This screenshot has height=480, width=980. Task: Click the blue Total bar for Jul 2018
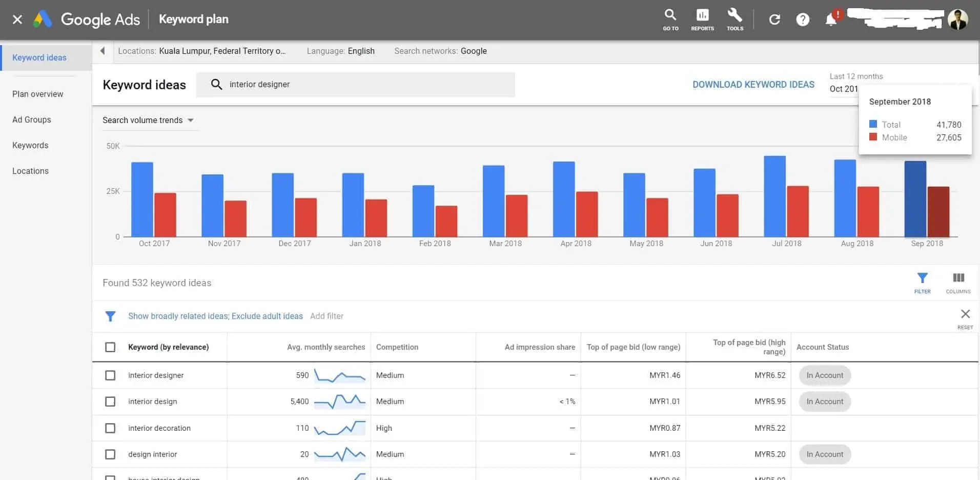click(774, 196)
